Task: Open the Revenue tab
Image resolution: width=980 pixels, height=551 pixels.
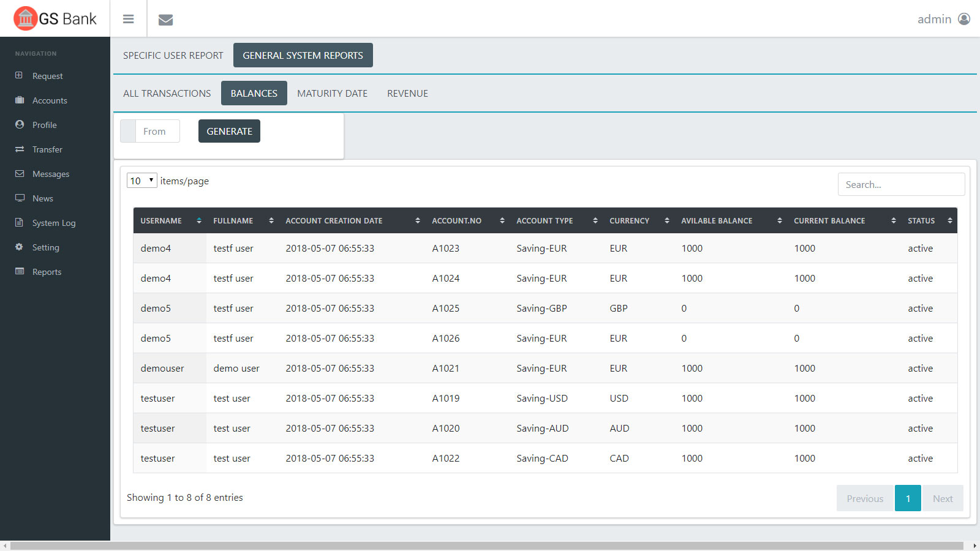Action: tap(407, 93)
